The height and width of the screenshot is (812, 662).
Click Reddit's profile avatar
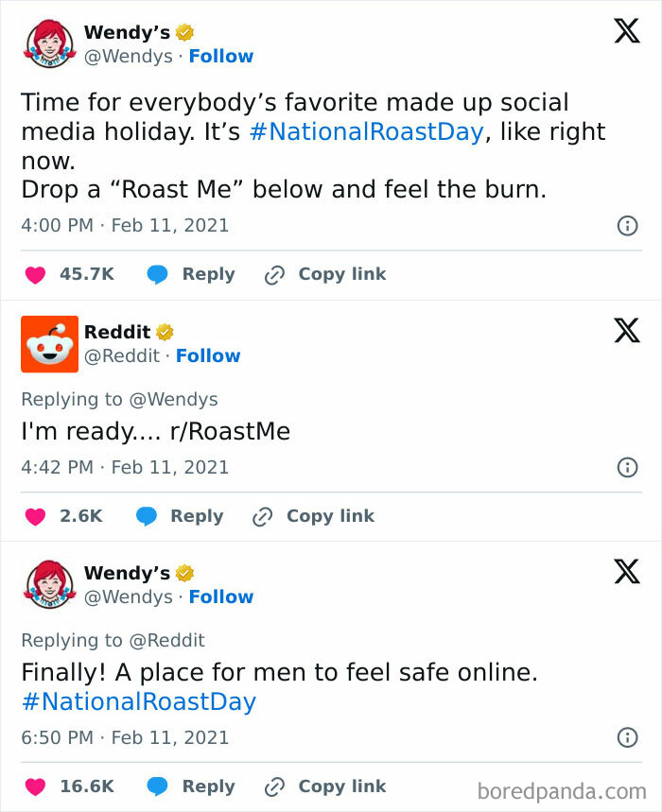click(49, 344)
